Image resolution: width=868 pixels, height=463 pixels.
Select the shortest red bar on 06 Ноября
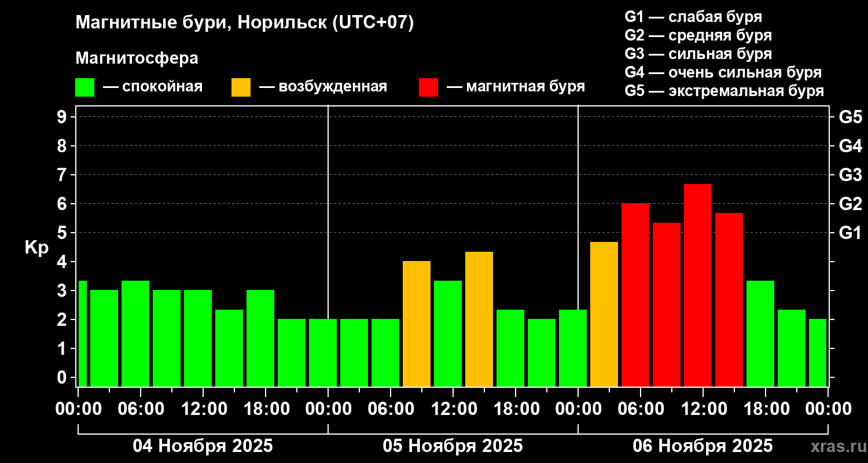point(667,304)
